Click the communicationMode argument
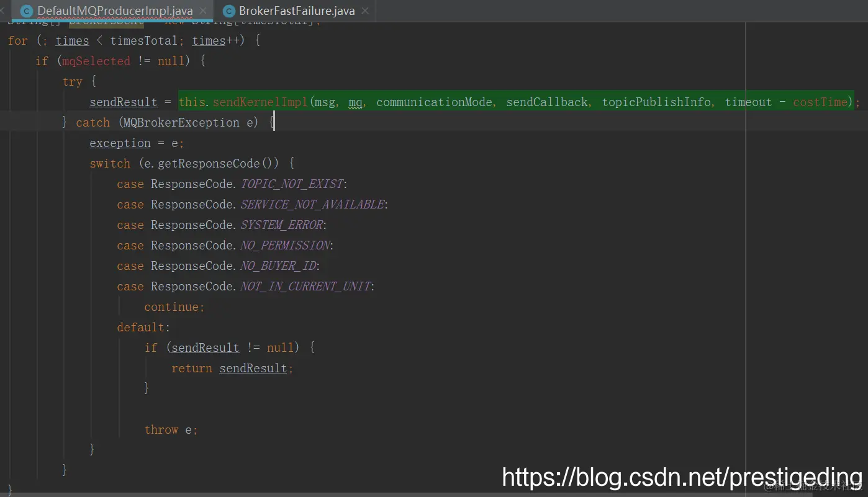The width and height of the screenshot is (868, 497). (x=435, y=102)
